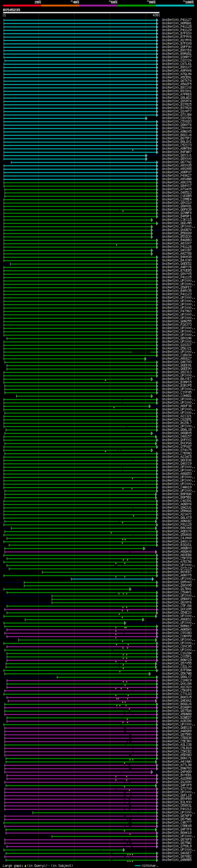Select hit label UniRef100_A9UDS2
The image size is (197, 868).
(177, 619)
